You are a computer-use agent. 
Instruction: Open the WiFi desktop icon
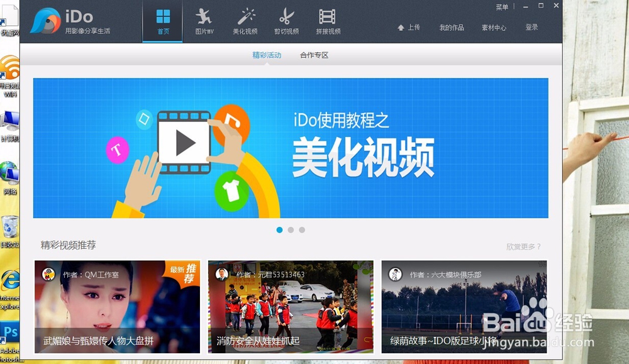[x=9, y=76]
